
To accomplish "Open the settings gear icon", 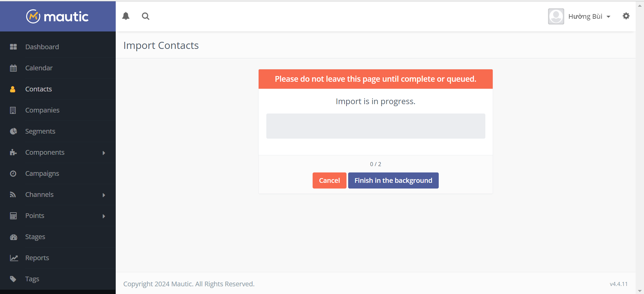I will coord(626,16).
